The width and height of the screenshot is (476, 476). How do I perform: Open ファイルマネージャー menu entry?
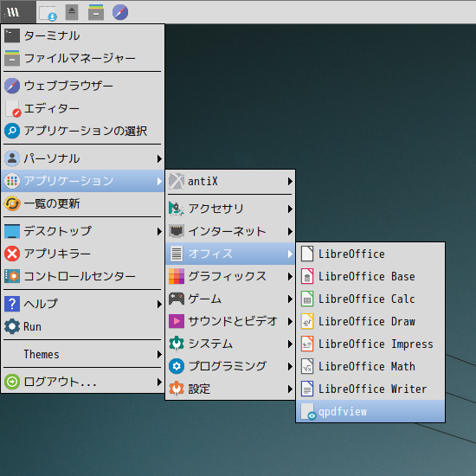[x=83, y=58]
